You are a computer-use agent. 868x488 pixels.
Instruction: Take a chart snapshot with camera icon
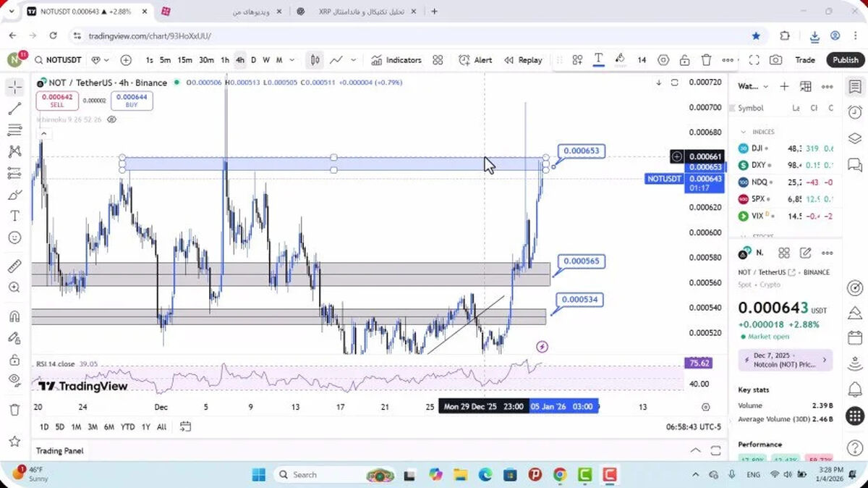click(x=775, y=60)
